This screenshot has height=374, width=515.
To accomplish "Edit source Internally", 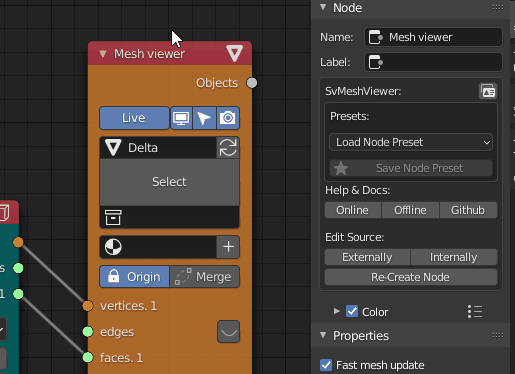I will click(x=454, y=257).
